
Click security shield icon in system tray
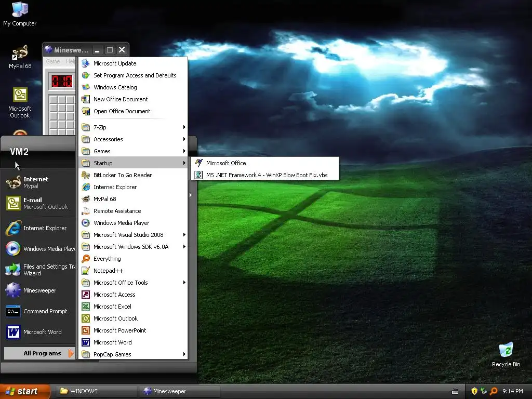474,391
